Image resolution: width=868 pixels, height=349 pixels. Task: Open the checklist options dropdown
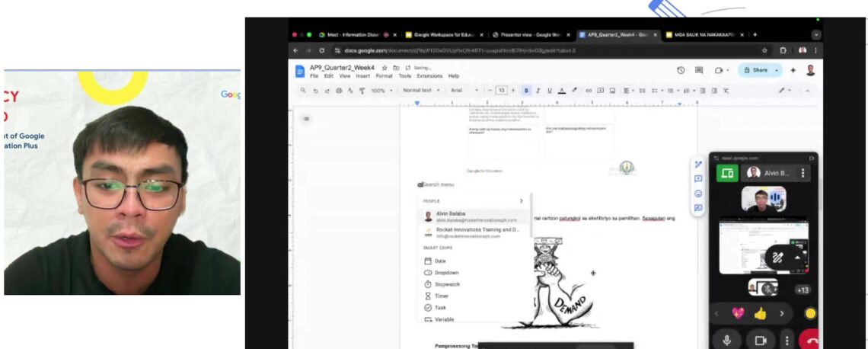(x=656, y=90)
